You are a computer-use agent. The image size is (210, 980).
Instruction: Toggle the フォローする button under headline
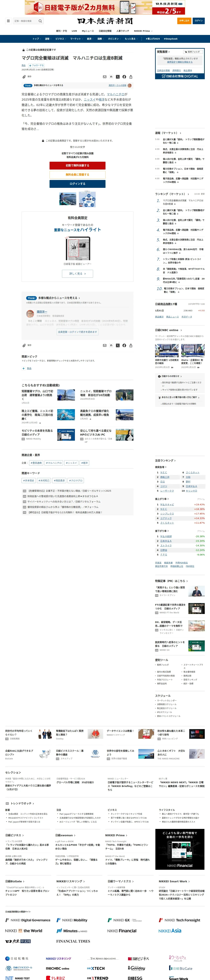click(x=36, y=65)
